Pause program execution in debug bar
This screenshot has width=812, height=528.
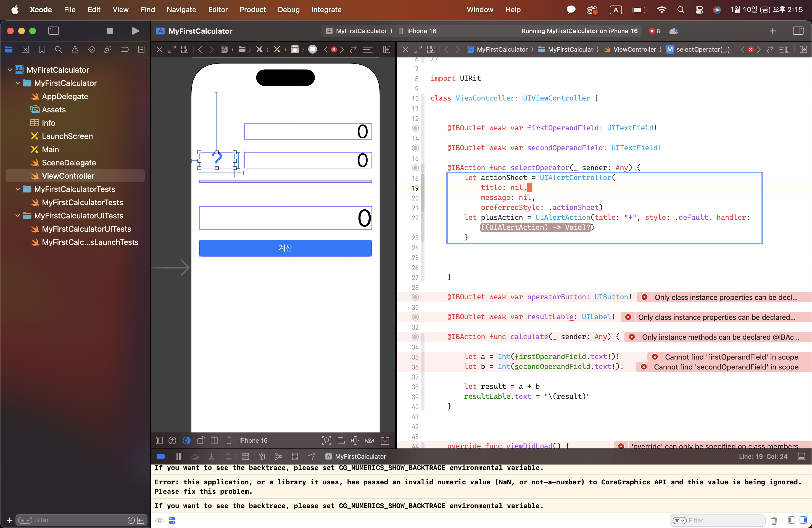(x=178, y=456)
